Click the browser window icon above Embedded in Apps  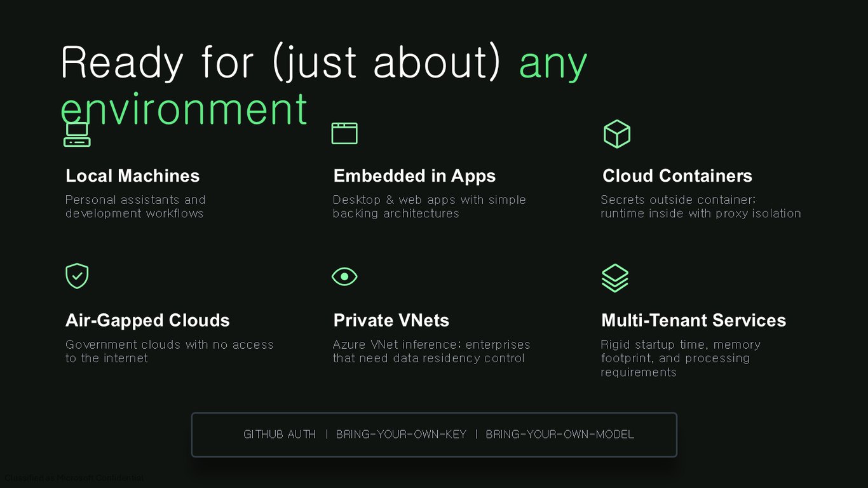click(x=344, y=133)
